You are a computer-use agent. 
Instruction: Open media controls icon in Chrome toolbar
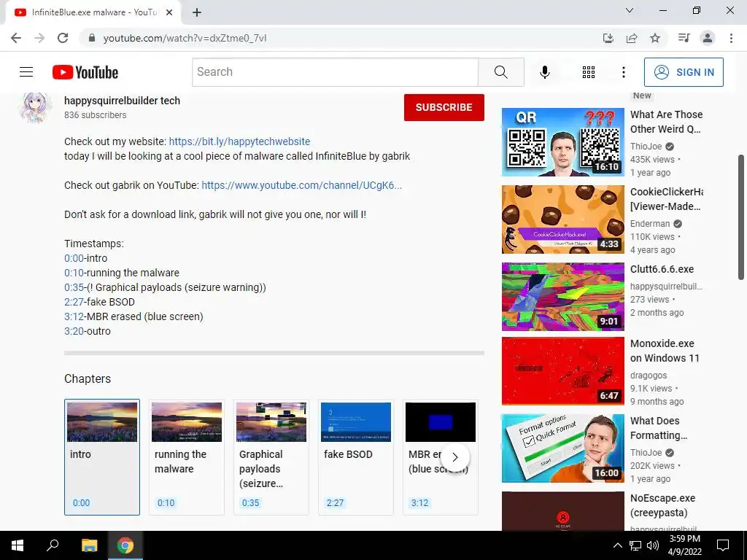(x=684, y=38)
